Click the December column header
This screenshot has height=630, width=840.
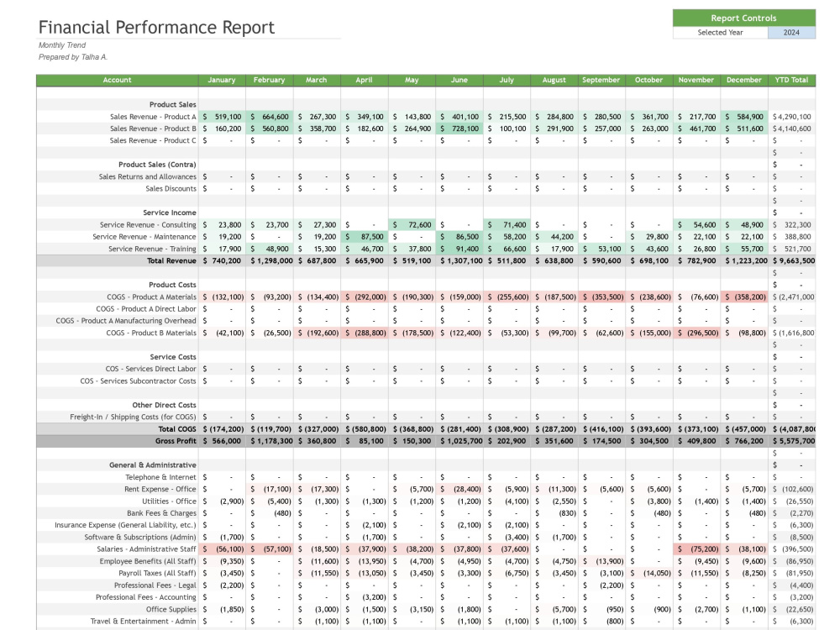[x=744, y=80]
